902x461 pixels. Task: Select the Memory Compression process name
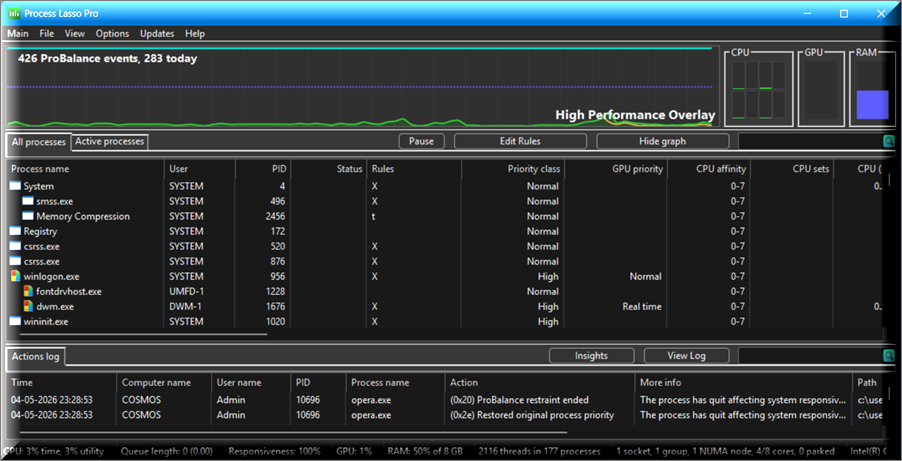(x=83, y=216)
